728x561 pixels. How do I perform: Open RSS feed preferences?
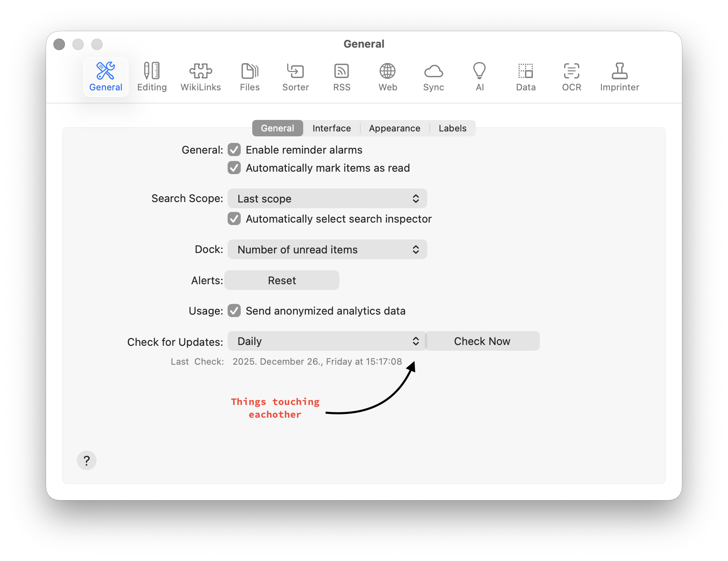point(341,77)
